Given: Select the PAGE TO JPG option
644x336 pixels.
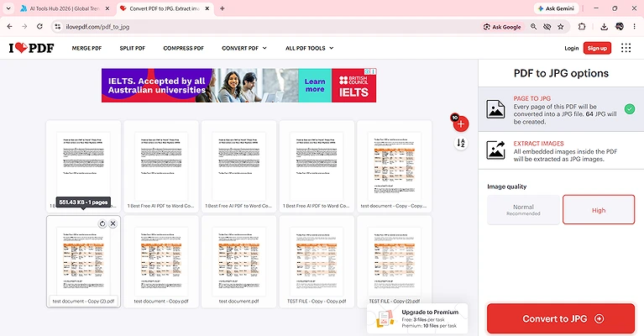Looking at the screenshot, I should [x=561, y=109].
